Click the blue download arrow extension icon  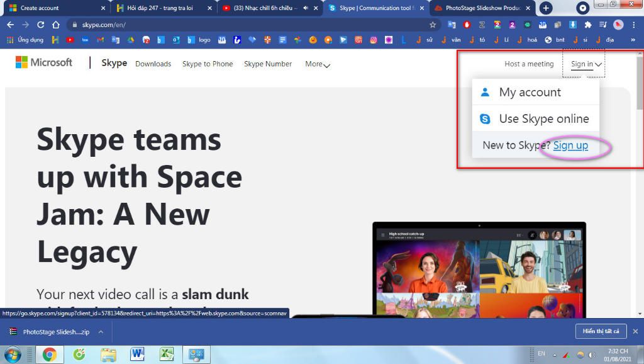click(572, 25)
